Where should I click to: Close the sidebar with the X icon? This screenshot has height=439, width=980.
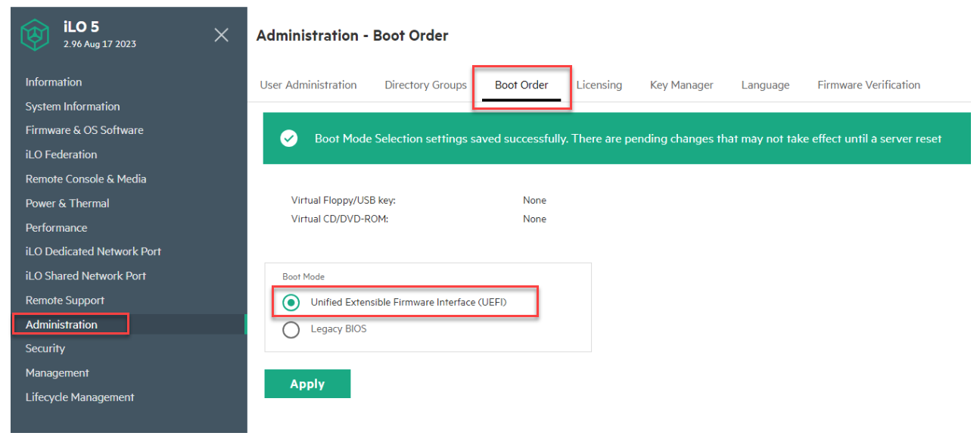pos(221,35)
